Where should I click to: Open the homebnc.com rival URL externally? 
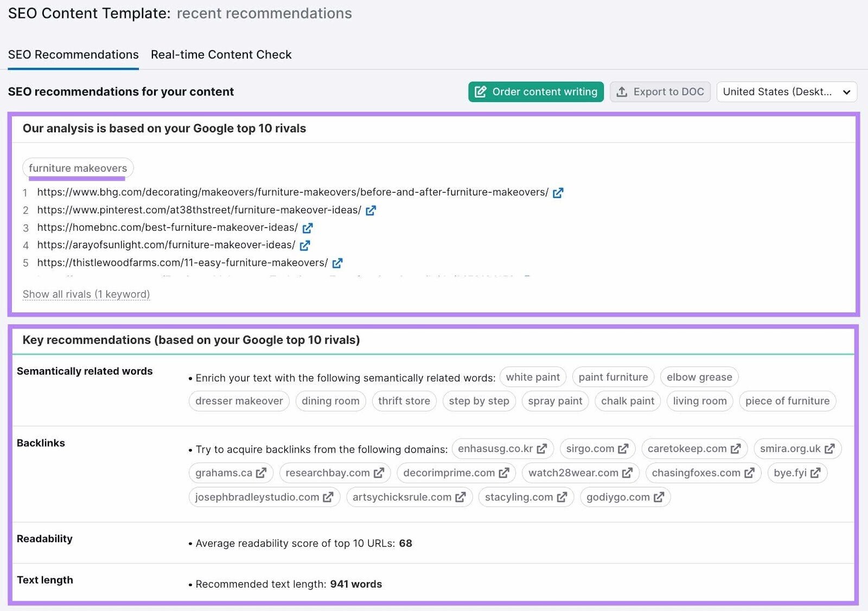308,228
